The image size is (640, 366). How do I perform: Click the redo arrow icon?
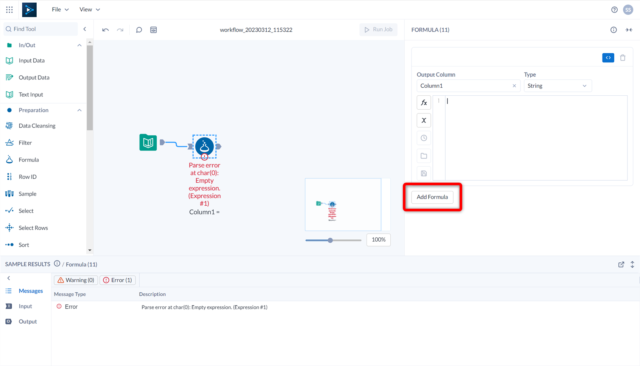pyautogui.click(x=120, y=30)
